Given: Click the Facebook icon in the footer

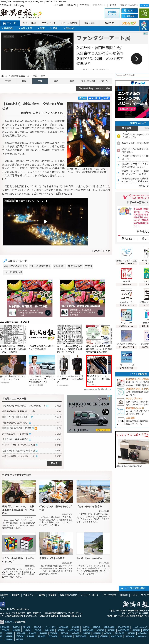Looking at the screenshot, I should point(3,604).
